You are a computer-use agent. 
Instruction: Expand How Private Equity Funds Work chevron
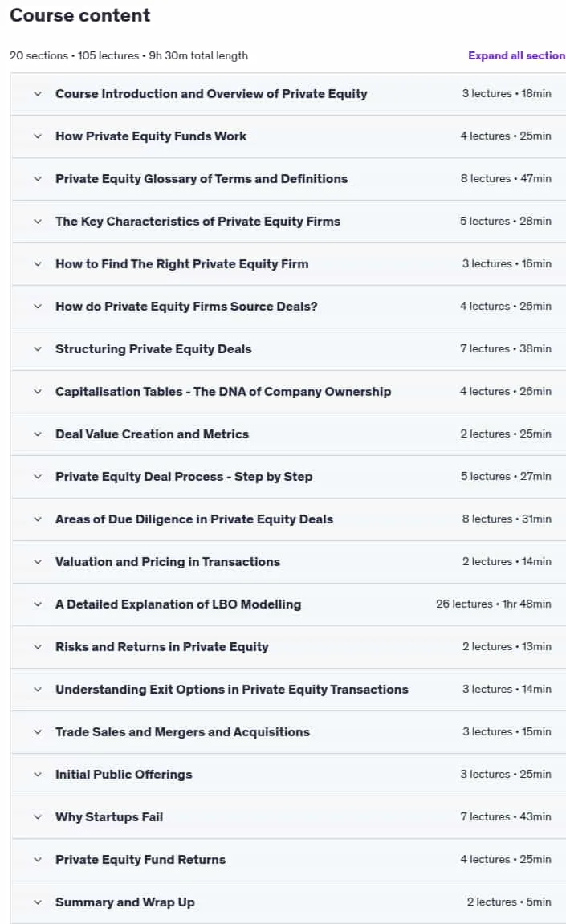point(38,136)
